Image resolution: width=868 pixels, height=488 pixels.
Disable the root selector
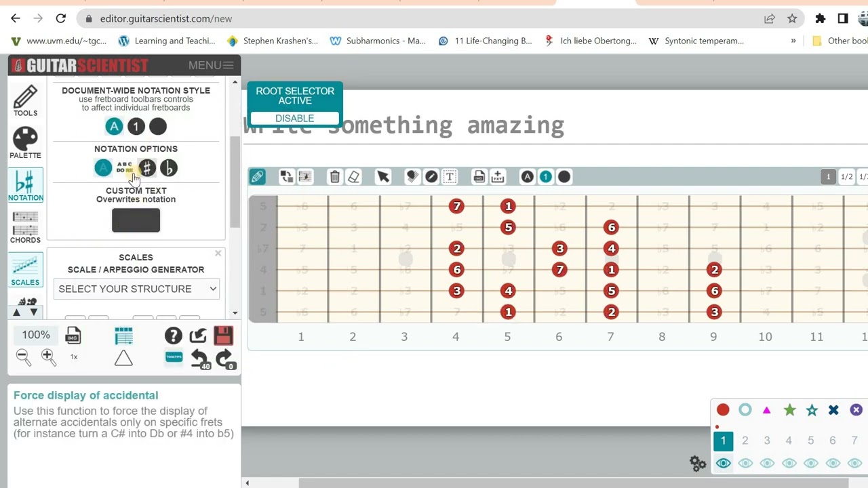294,119
